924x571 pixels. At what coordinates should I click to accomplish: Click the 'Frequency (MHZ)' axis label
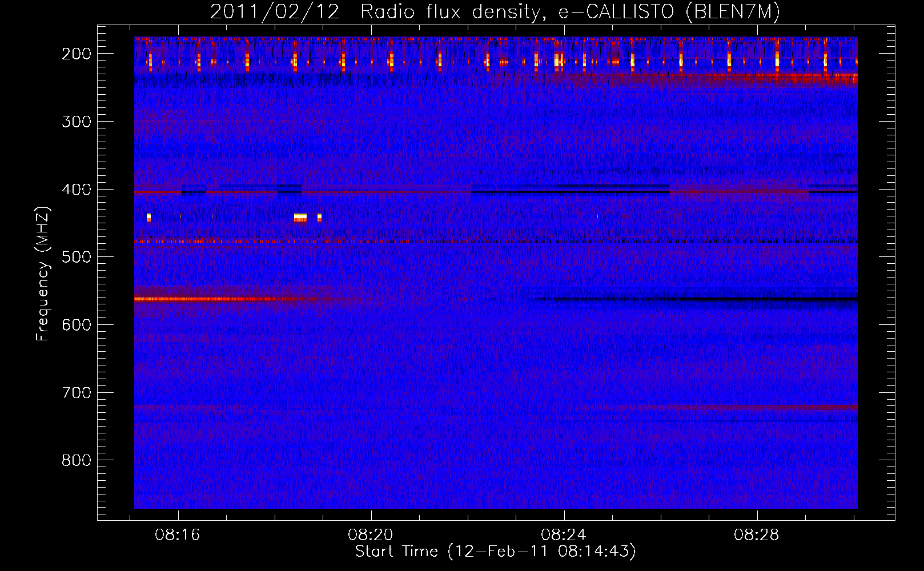[x=43, y=274]
